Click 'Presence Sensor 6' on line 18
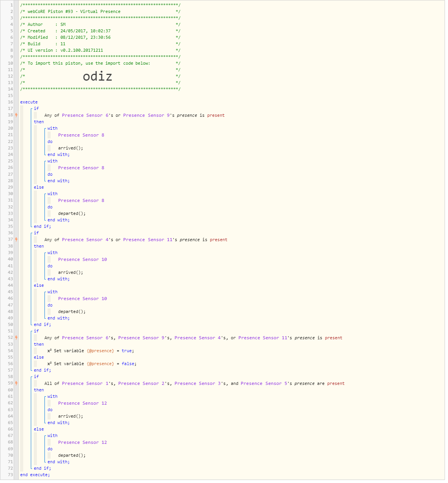 pyautogui.click(x=85, y=115)
